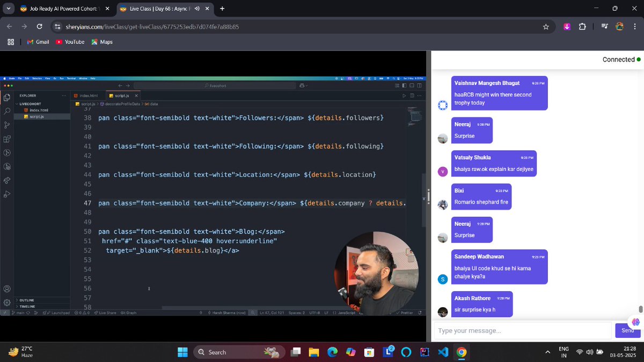Open the Chrome profile avatar
Viewport: 644px width, 362px height.
(x=619, y=26)
